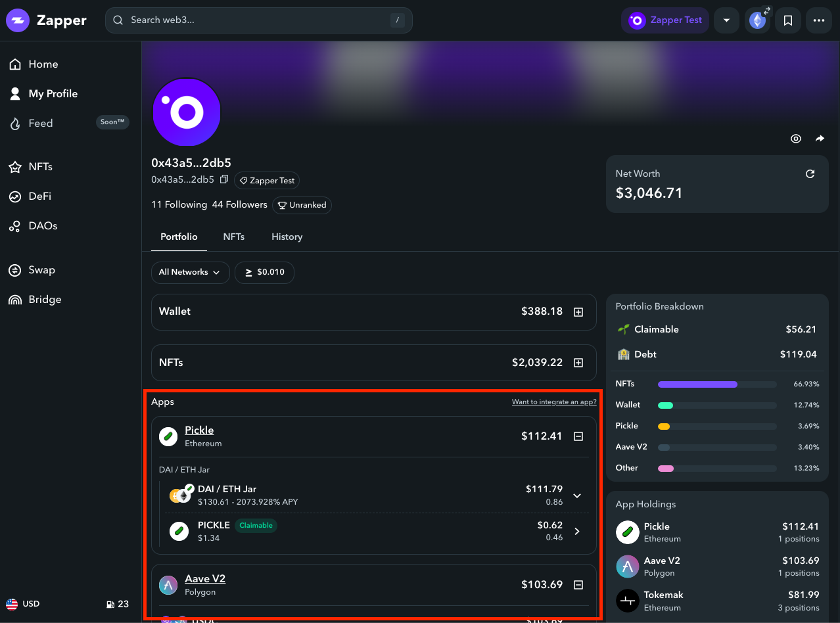Click the Aave V2 icon in the Apps list

(x=168, y=585)
